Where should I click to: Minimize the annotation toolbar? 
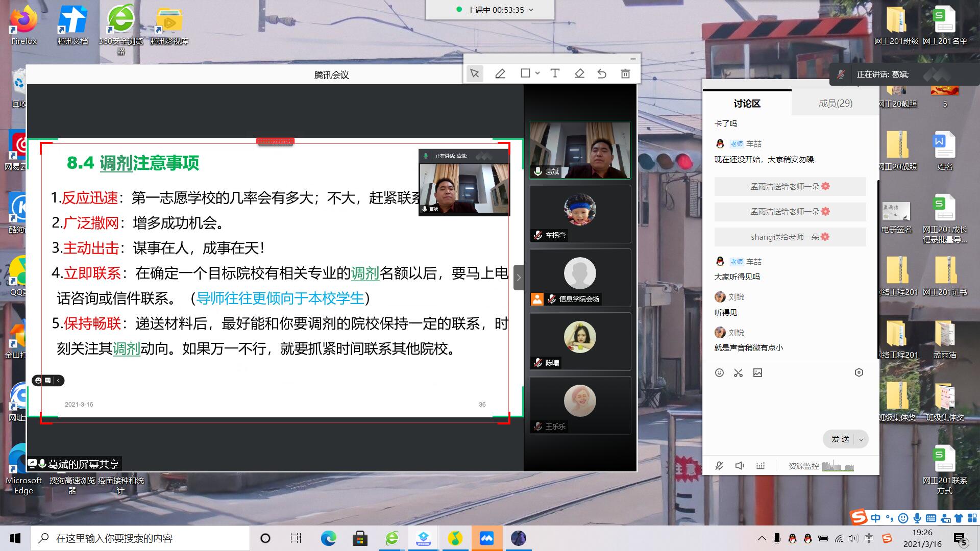click(x=633, y=59)
